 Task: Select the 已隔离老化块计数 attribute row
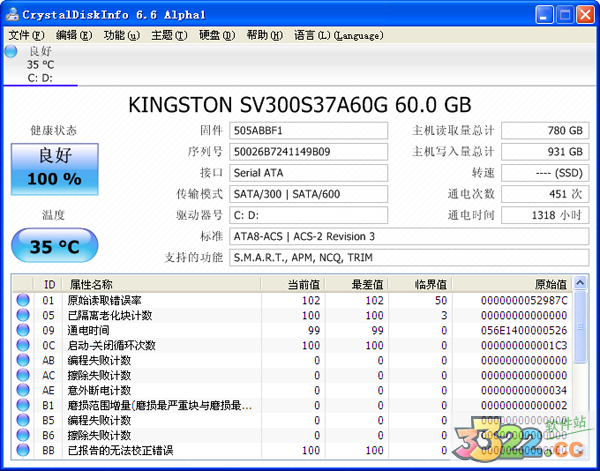(x=293, y=315)
